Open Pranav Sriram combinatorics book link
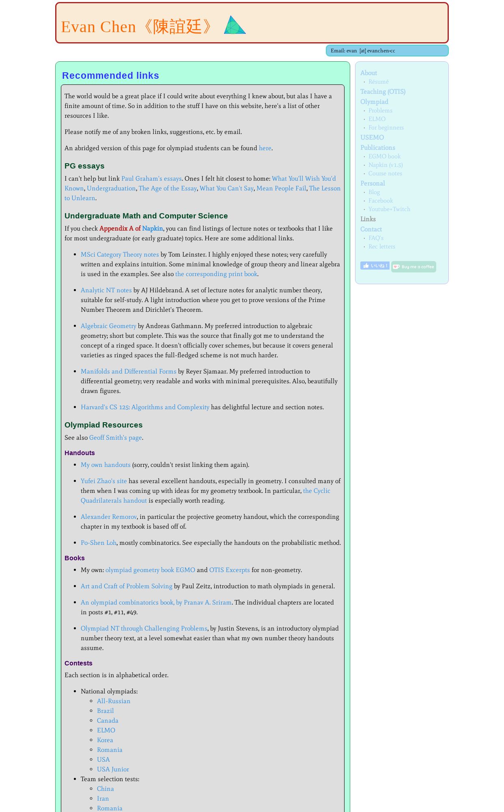The image size is (504, 812). (x=156, y=603)
